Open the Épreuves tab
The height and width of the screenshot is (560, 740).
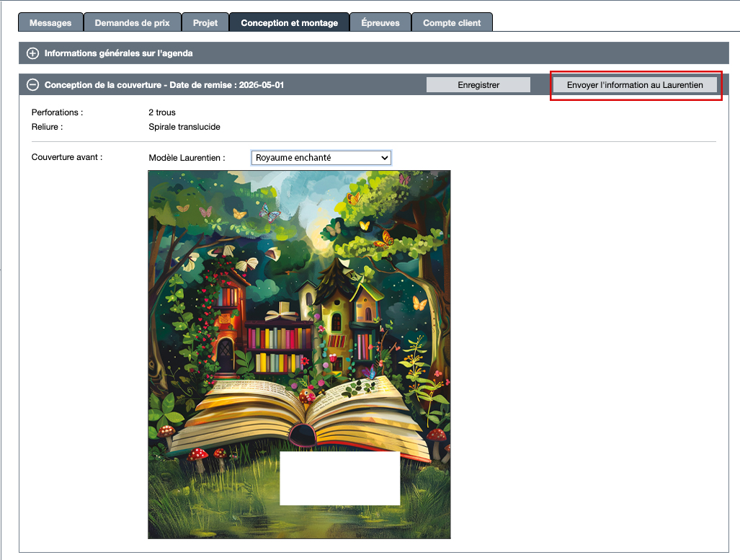pyautogui.click(x=380, y=23)
